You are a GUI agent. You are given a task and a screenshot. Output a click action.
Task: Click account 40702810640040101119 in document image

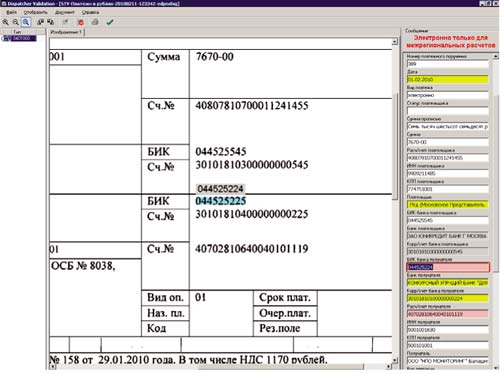coord(252,249)
